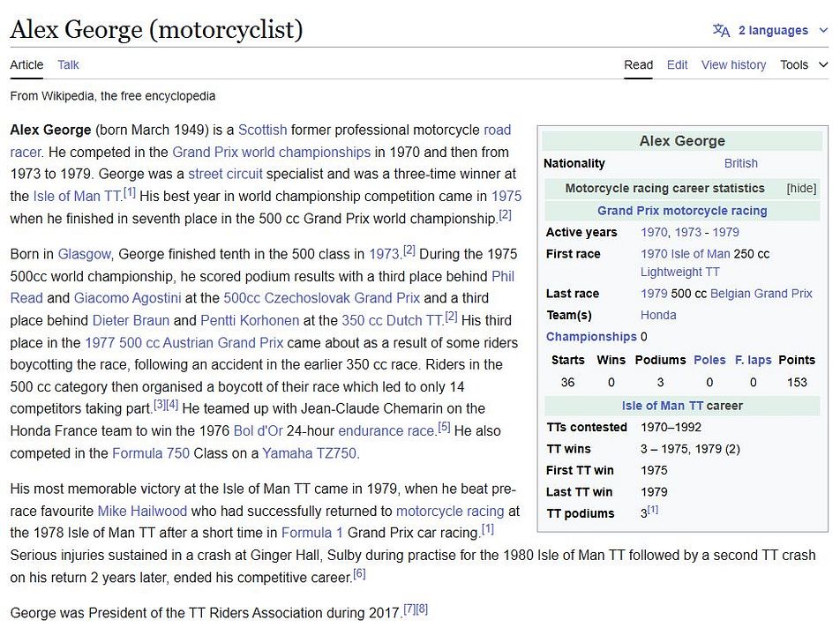Click the Belgian Grand Prix infobox link
This screenshot has width=840, height=635.
(761, 294)
